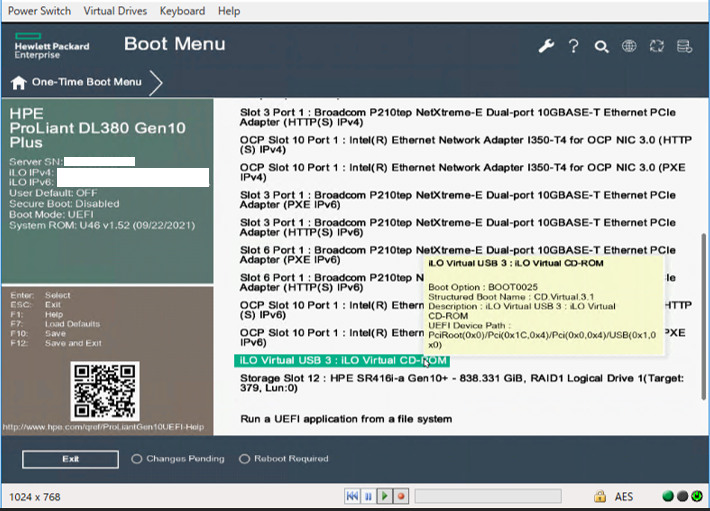
Task: Select OCP Slot 10 Intel PXE IPv6 option
Action: [331, 338]
